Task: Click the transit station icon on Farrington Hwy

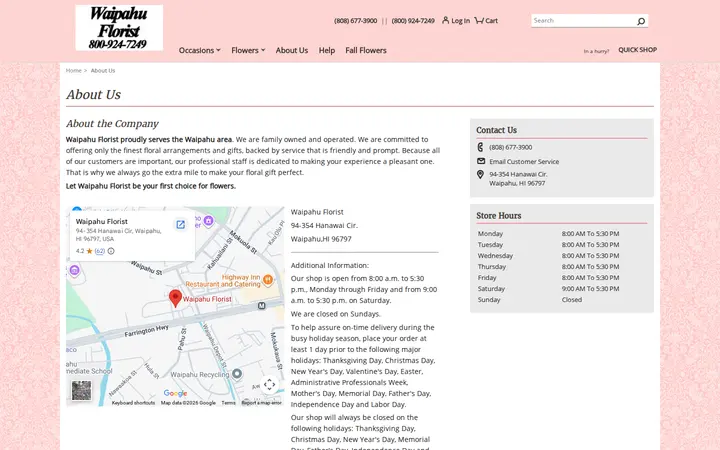Action: click(x=262, y=305)
